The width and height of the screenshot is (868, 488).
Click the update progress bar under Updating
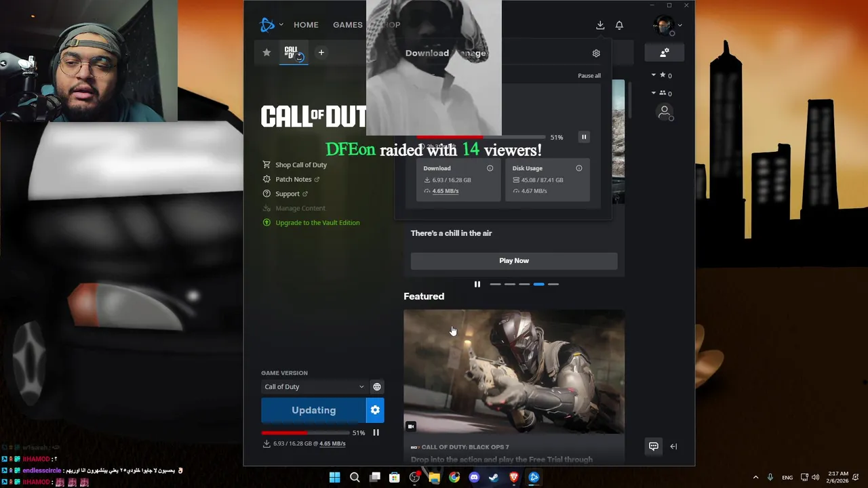pos(304,432)
